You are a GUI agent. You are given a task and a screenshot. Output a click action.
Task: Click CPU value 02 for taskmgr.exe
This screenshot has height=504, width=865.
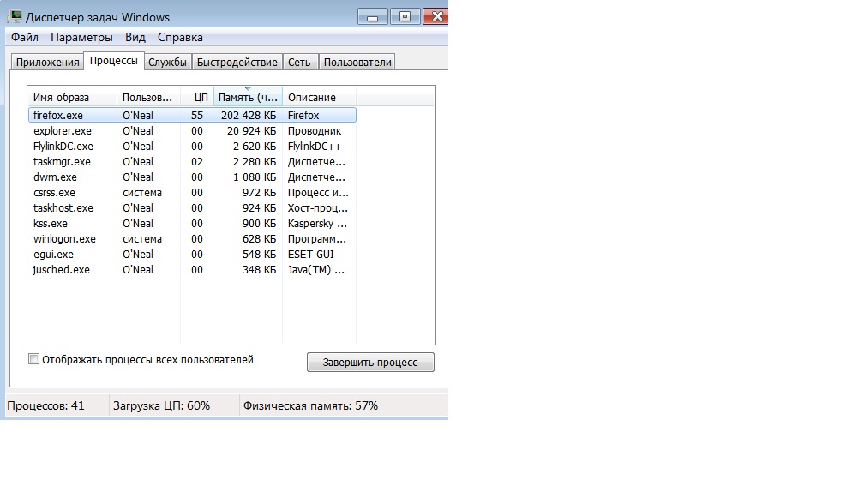(197, 161)
